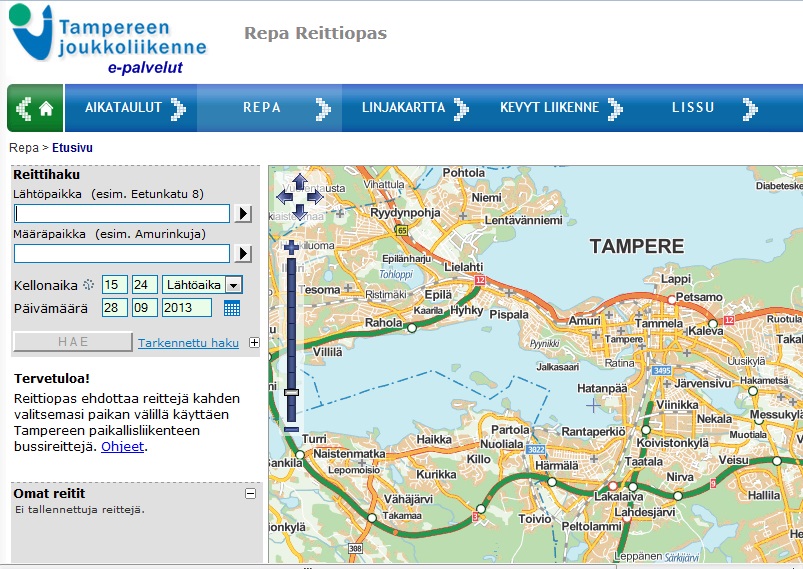
Task: Pan the map upward with the arrow
Action: coord(300,181)
